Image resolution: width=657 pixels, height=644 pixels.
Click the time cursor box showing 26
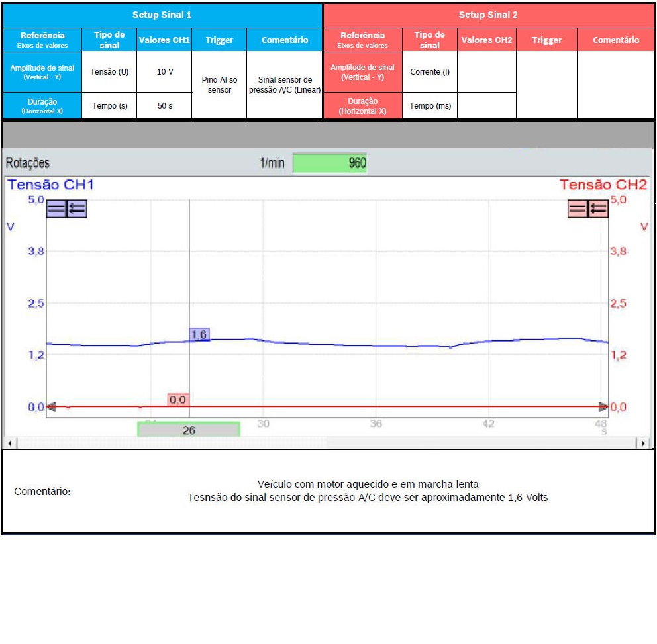(x=189, y=430)
